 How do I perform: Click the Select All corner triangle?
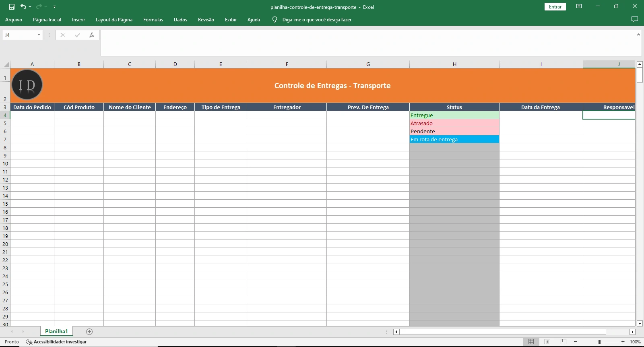pyautogui.click(x=6, y=64)
